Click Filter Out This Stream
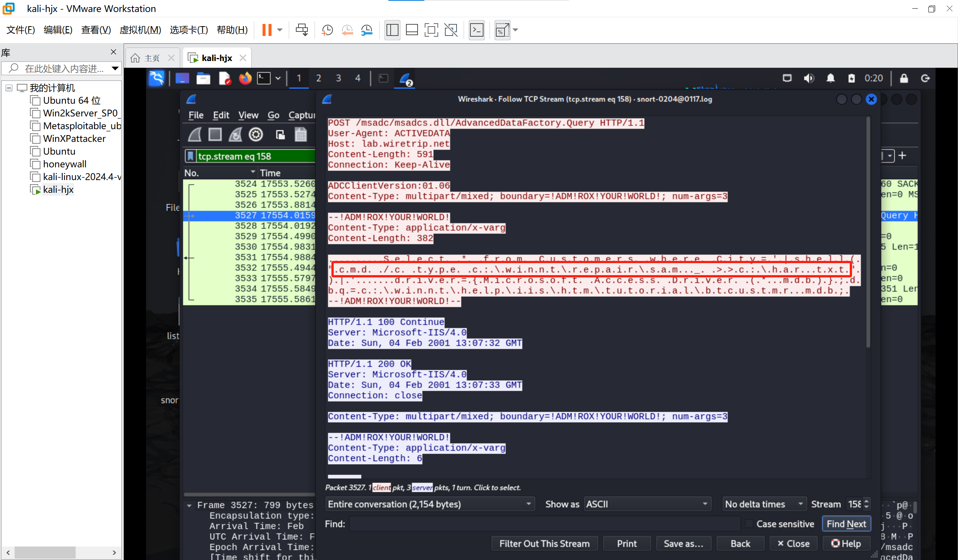 (x=545, y=544)
